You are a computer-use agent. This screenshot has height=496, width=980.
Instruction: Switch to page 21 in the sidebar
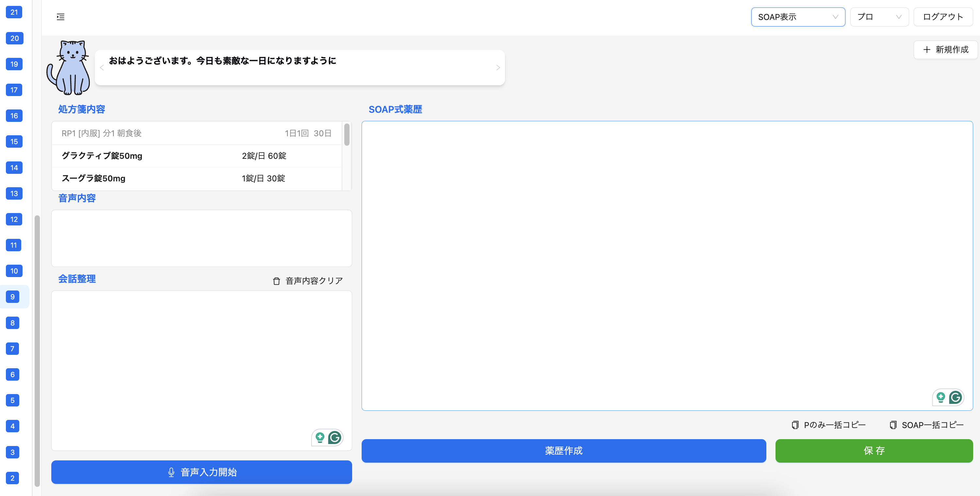pos(14,12)
